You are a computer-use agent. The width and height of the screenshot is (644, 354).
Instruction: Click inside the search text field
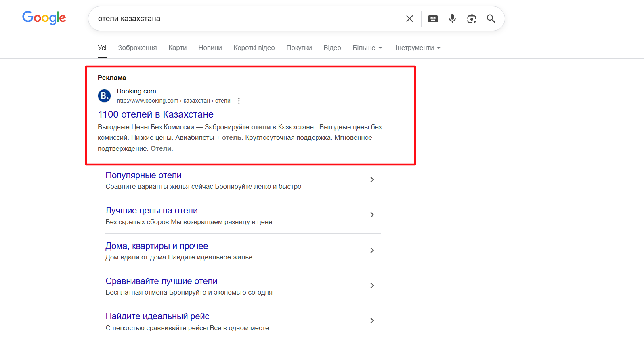click(x=242, y=19)
